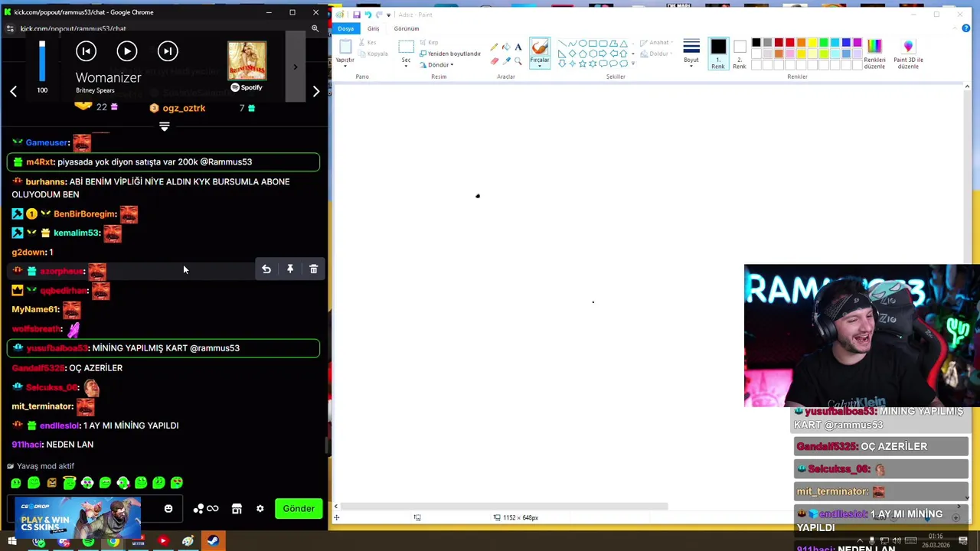Viewport: 980px width, 551px height.
Task: Adjust the blue volume slider at 100
Action: pos(42,61)
